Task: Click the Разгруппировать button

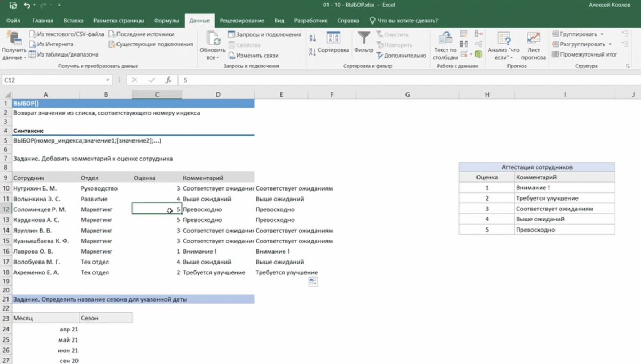Action: 579,44
